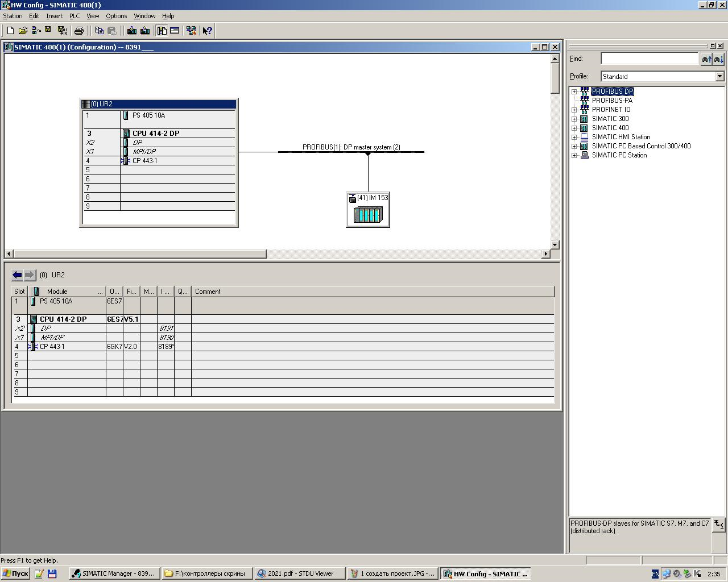Click the blue back arrow above slot table

[x=17, y=275]
